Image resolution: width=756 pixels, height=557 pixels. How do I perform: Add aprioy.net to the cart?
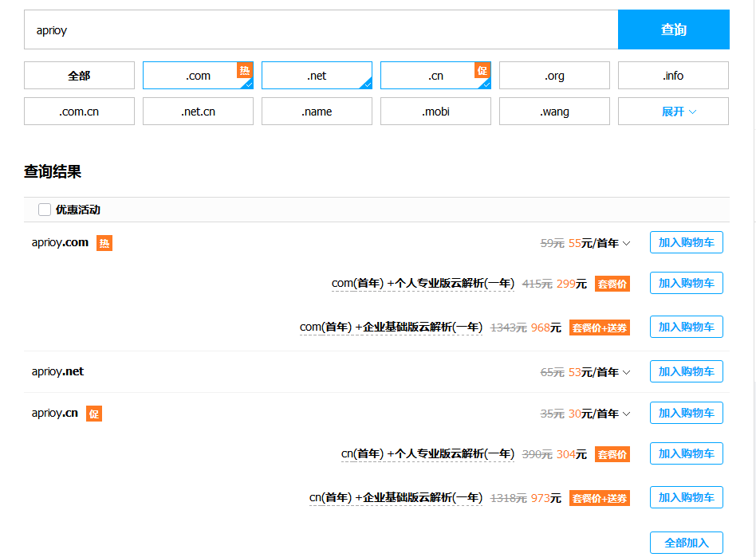(686, 371)
